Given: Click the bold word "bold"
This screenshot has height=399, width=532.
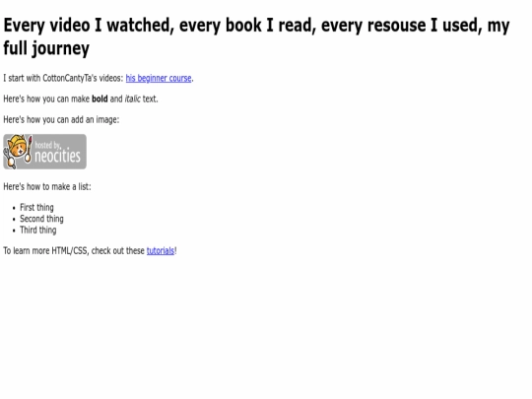Looking at the screenshot, I should pyautogui.click(x=100, y=99).
